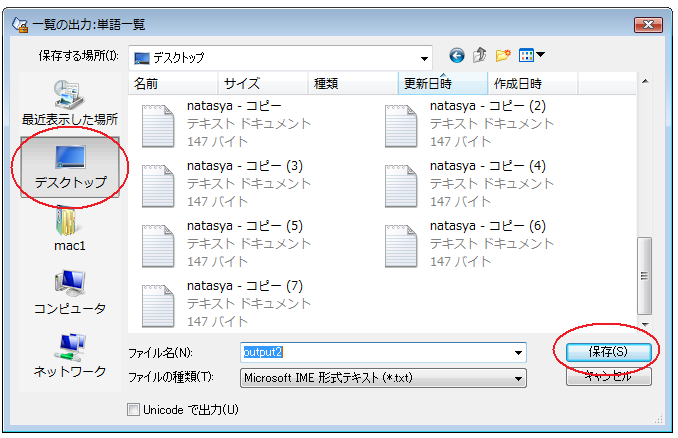
Task: Click the file list vertical scrollbar
Action: coord(645,270)
